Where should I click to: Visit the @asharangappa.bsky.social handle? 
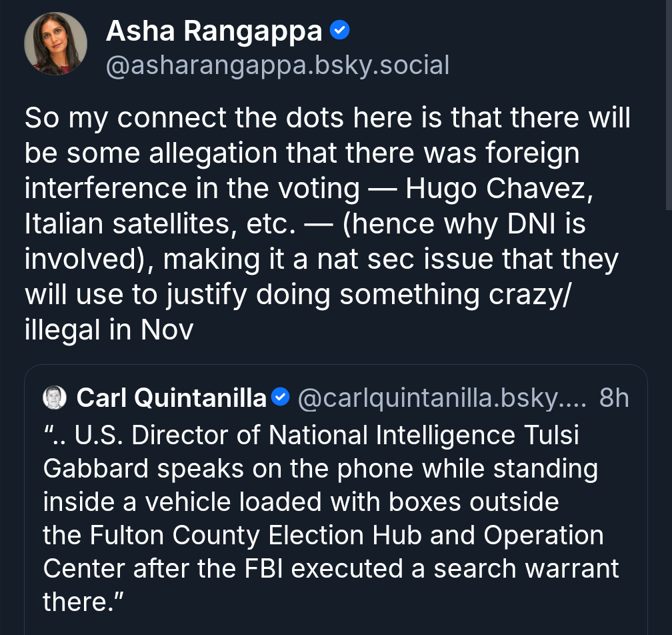point(277,65)
